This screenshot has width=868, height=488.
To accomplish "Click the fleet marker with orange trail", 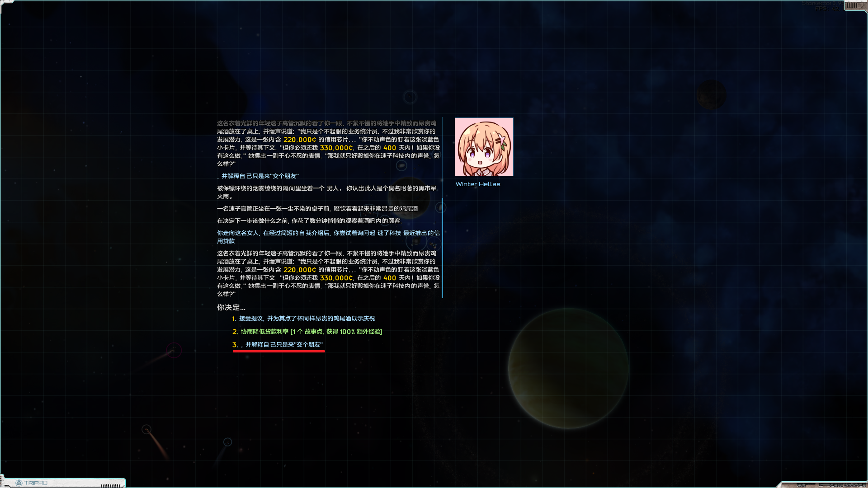I will click(146, 429).
